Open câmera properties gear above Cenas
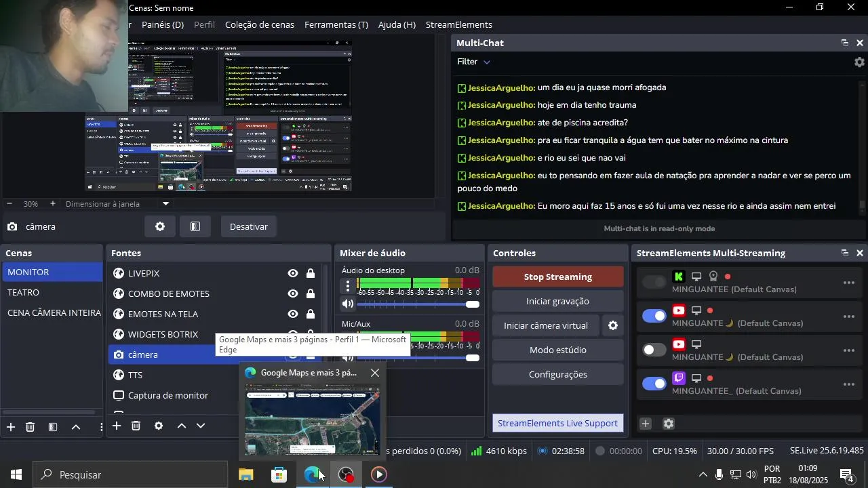The width and height of the screenshot is (868, 488). pos(160,226)
